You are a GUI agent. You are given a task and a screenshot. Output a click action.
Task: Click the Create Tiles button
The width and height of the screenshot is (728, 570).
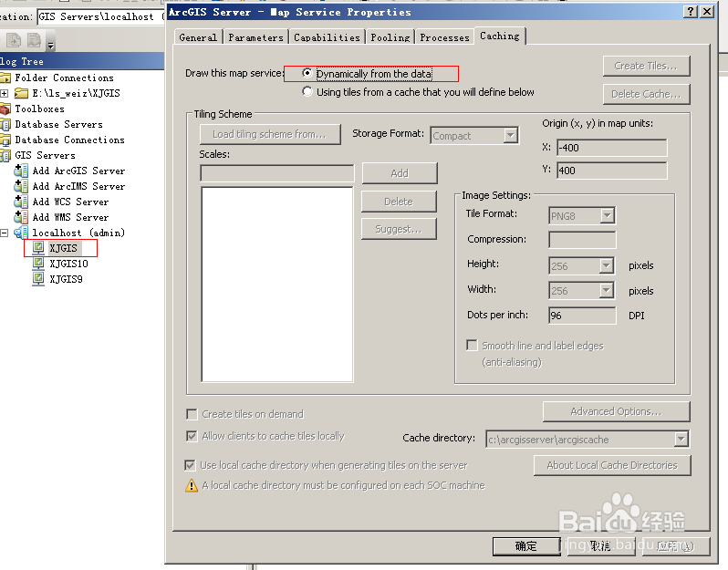[x=646, y=66]
